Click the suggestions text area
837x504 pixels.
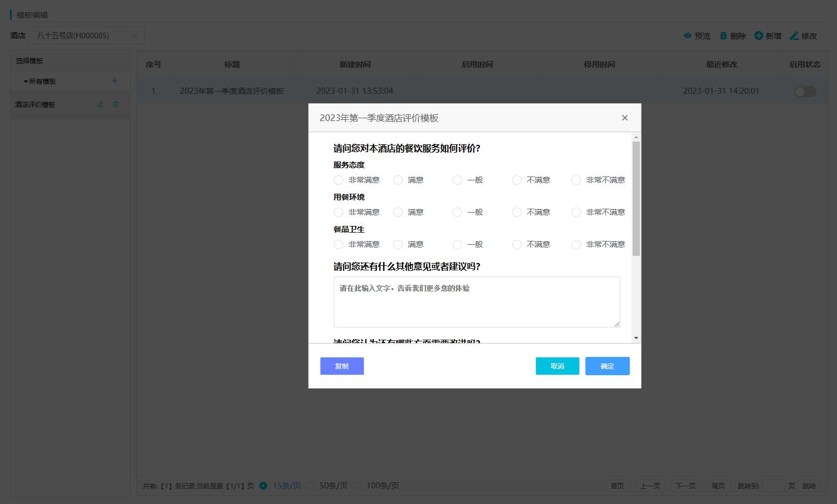(477, 301)
